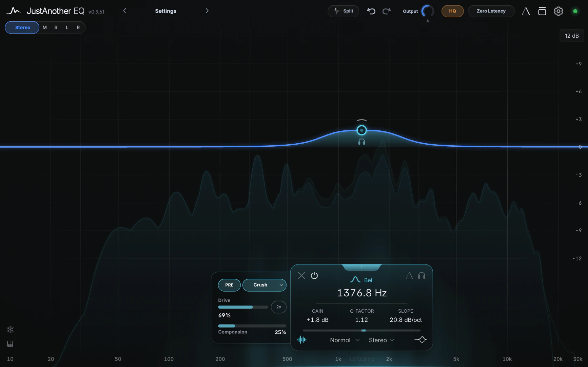This screenshot has width=588, height=367.
Task: Solo band with headphones icon in panel
Action: (x=422, y=276)
